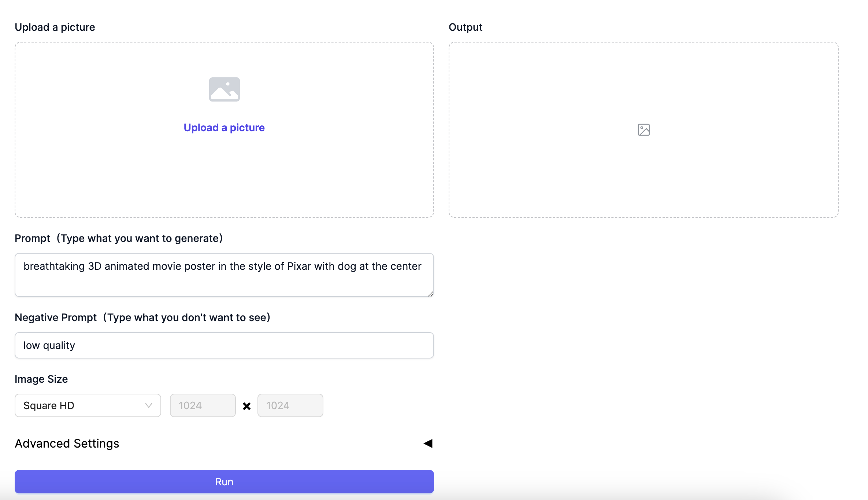Viewport: 868px width, 500px height.
Task: Run the image generation
Action: pyautogui.click(x=224, y=482)
